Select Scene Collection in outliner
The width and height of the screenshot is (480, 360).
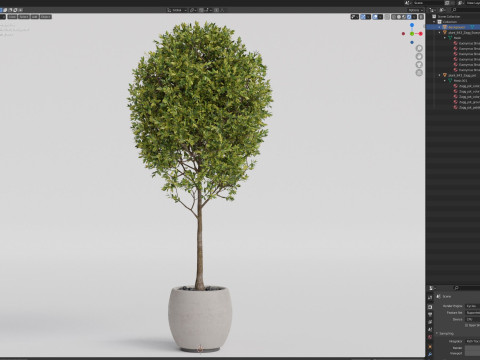449,16
